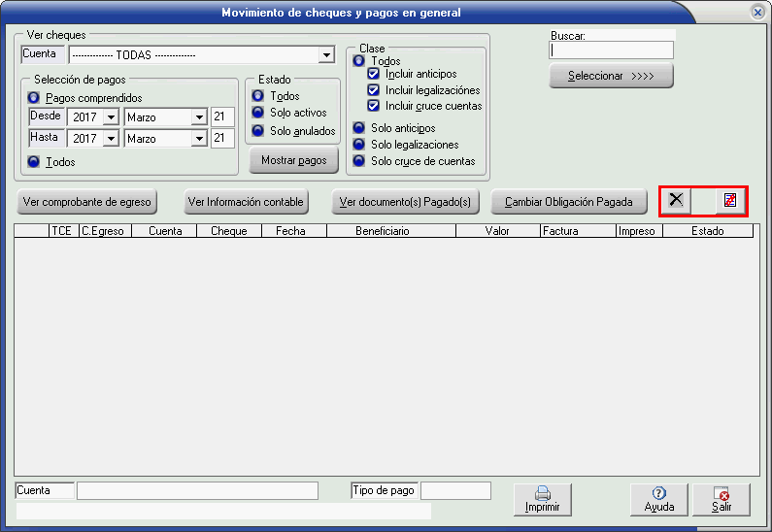Uncheck Incluir anticipos checkbox
The height and width of the screenshot is (532, 772).
pyautogui.click(x=374, y=74)
